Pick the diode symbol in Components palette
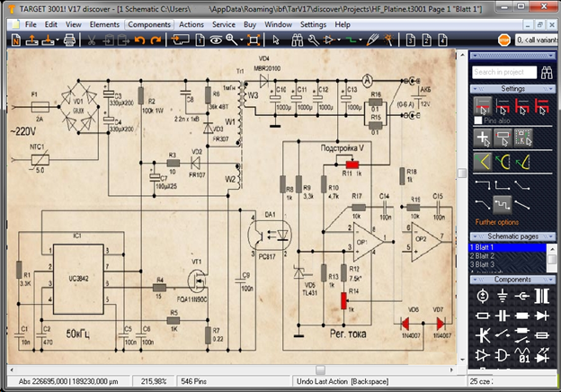This screenshot has width=561, height=392. point(542,316)
